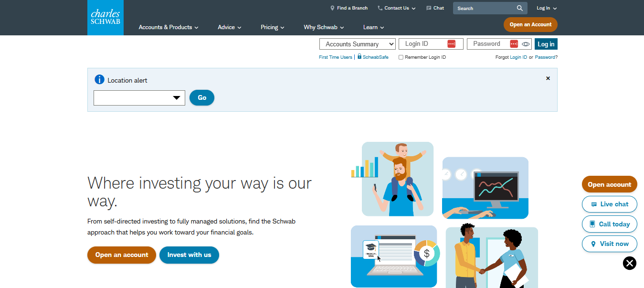Image resolution: width=644 pixels, height=288 pixels.
Task: Click the Location alert info icon
Action: pyautogui.click(x=99, y=80)
